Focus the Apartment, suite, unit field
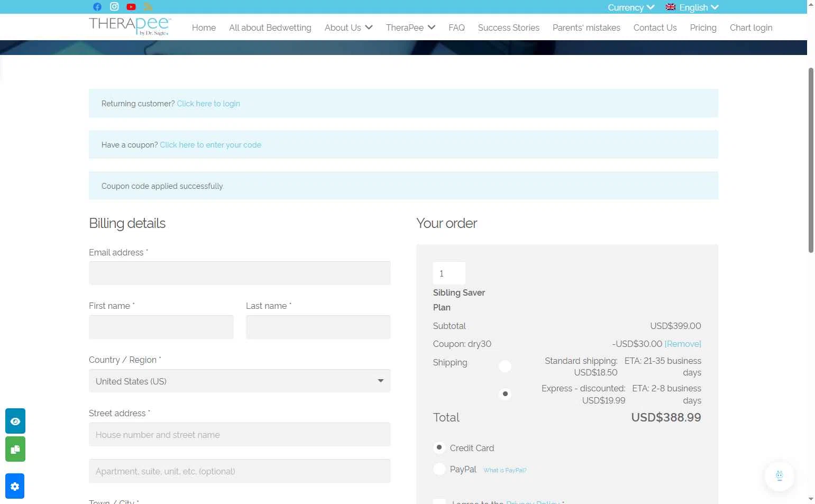815x504 pixels. pyautogui.click(x=240, y=471)
